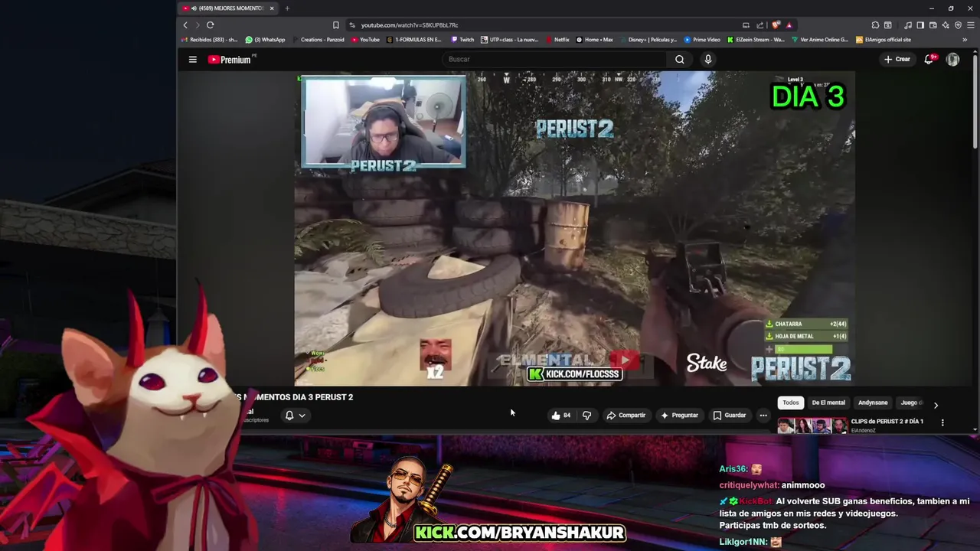This screenshot has width=980, height=551.
Task: Click the Brave shields lion icon
Action: (776, 25)
